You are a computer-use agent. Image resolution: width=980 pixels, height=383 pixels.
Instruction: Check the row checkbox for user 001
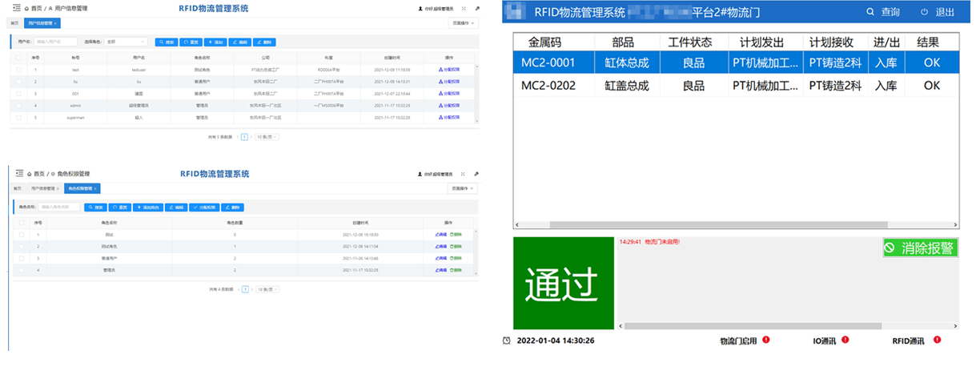coord(19,94)
